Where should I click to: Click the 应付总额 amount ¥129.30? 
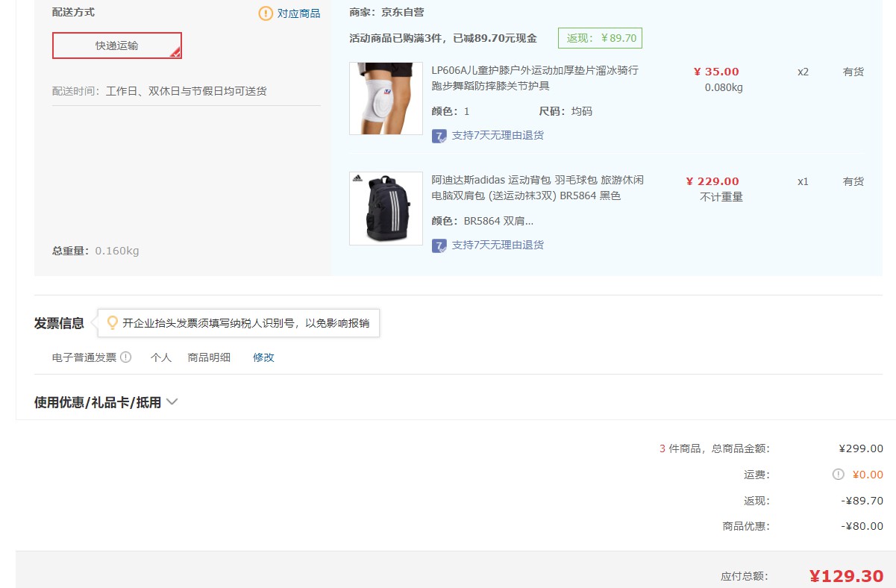(x=846, y=576)
